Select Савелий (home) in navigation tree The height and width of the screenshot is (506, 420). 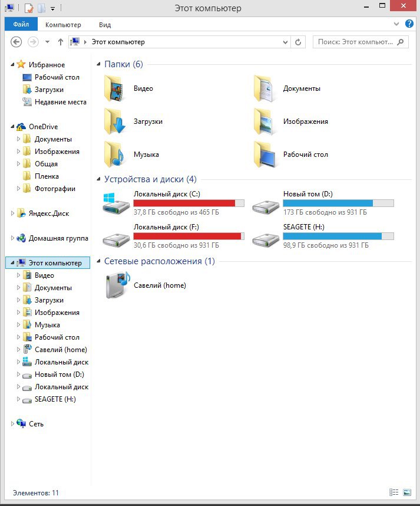point(61,350)
